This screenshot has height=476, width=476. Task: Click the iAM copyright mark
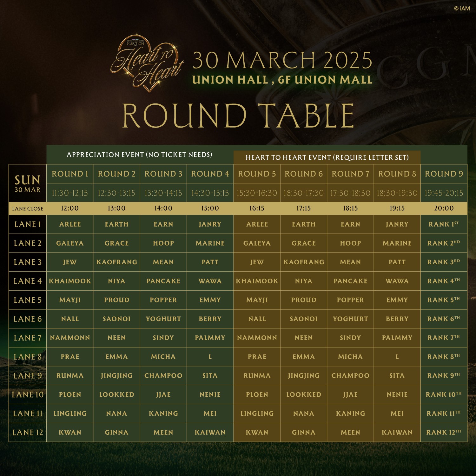pyautogui.click(x=462, y=9)
